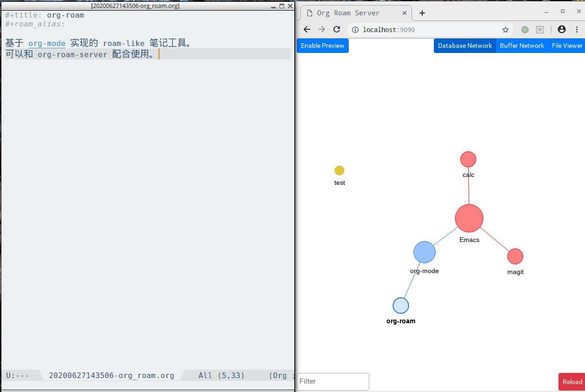Open the File Viewer tab
Viewport: 585px width, 392px height.
click(x=567, y=46)
